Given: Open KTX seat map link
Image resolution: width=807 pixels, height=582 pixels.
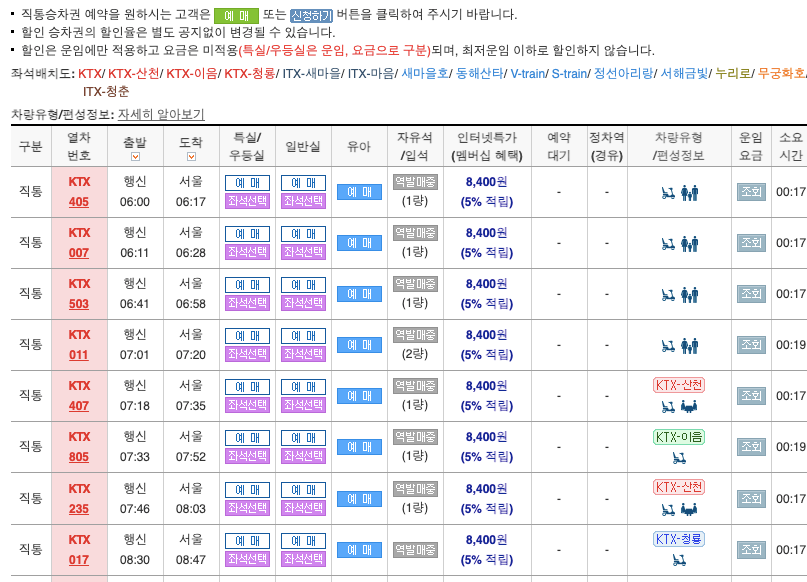Looking at the screenshot, I should coord(90,74).
